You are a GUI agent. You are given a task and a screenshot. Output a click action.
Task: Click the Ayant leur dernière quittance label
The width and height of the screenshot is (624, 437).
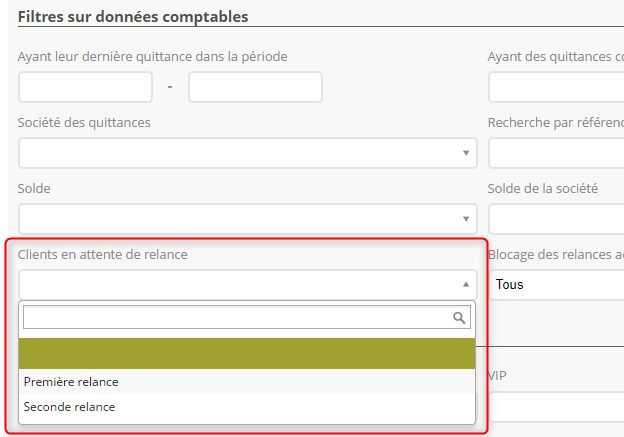153,57
